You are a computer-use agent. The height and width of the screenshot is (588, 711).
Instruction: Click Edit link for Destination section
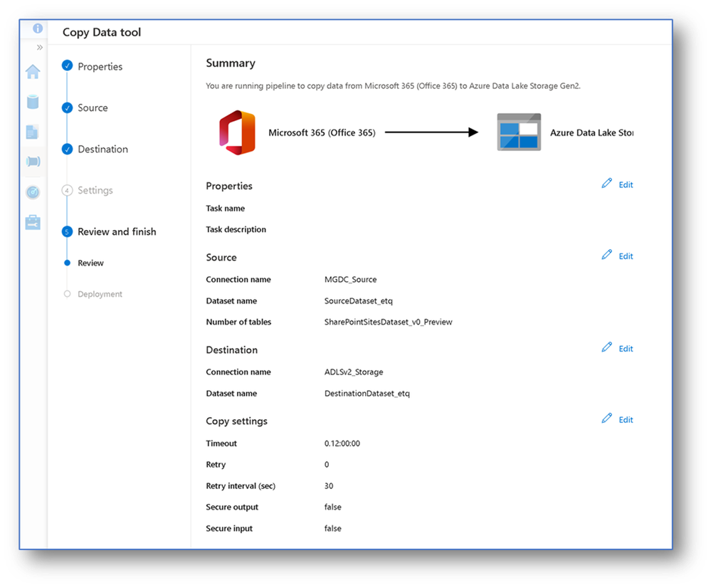point(626,349)
